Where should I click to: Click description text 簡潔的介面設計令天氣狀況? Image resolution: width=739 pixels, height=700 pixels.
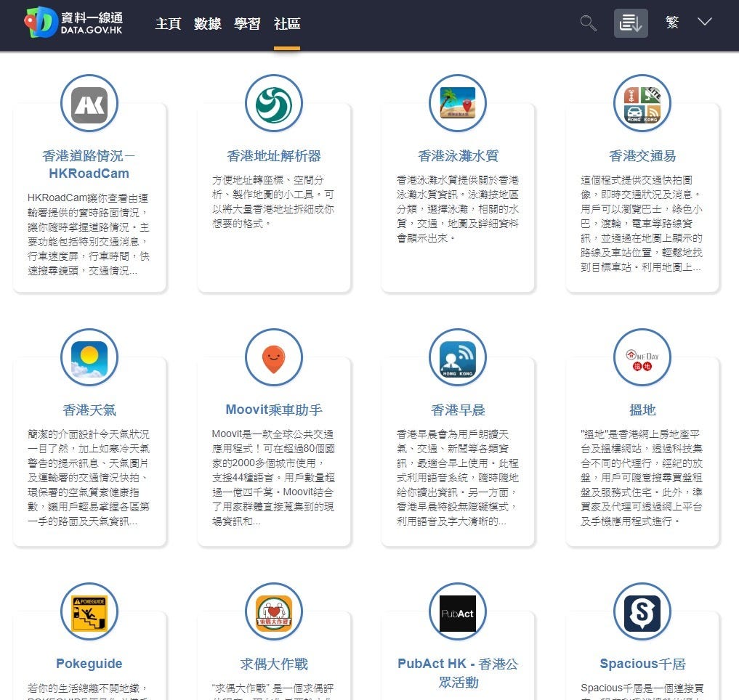[x=89, y=477]
